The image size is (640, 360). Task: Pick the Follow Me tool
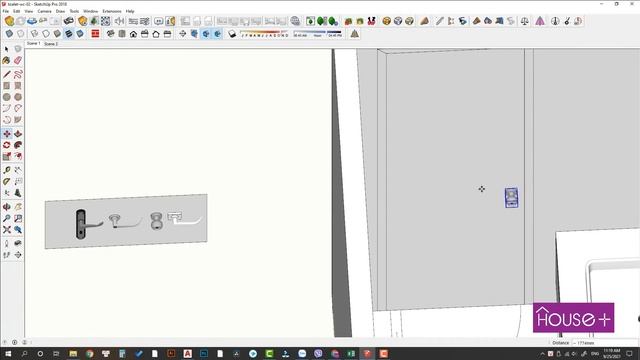(x=18, y=145)
